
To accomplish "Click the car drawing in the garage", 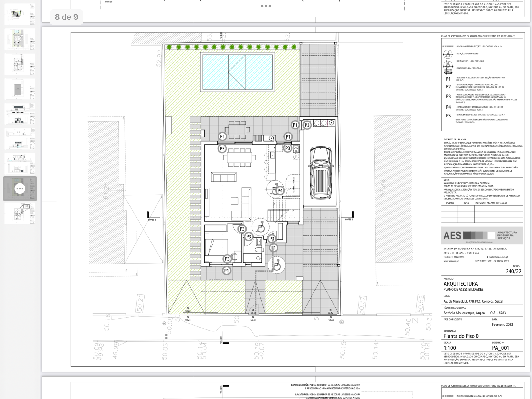I will tap(321, 173).
